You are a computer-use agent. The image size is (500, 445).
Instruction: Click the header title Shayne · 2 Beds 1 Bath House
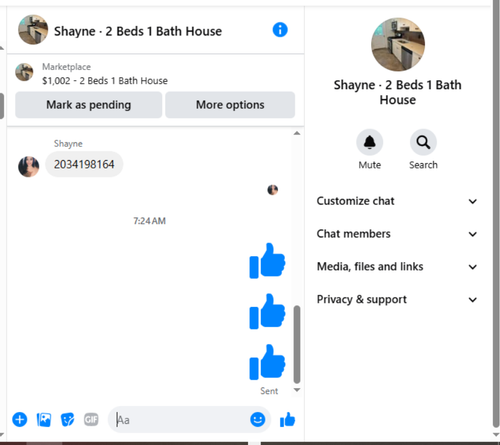point(138,31)
